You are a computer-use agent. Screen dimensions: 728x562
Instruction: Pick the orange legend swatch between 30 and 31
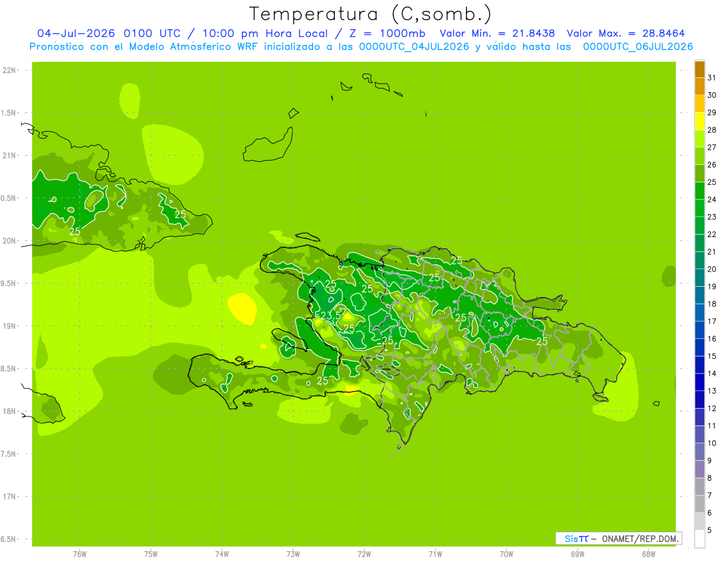tap(699, 86)
